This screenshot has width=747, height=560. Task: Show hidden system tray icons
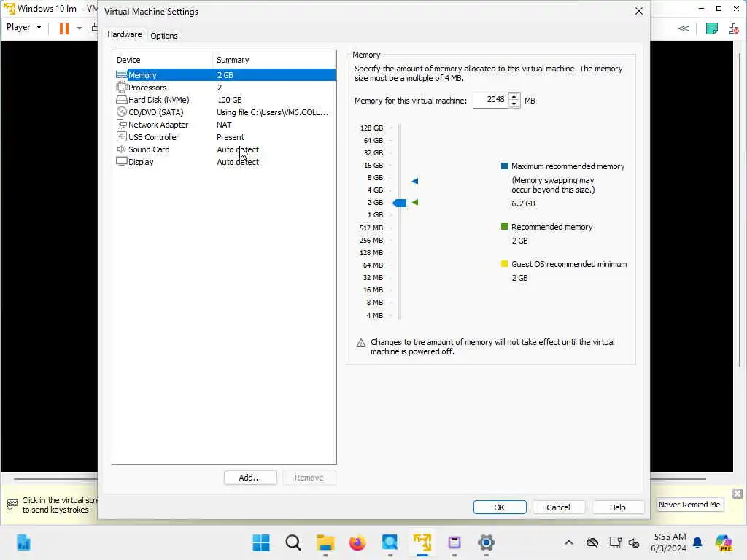(569, 542)
